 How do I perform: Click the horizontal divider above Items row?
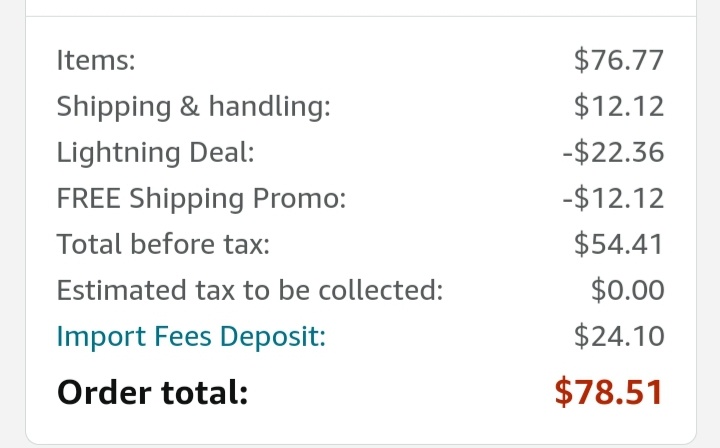point(360,17)
